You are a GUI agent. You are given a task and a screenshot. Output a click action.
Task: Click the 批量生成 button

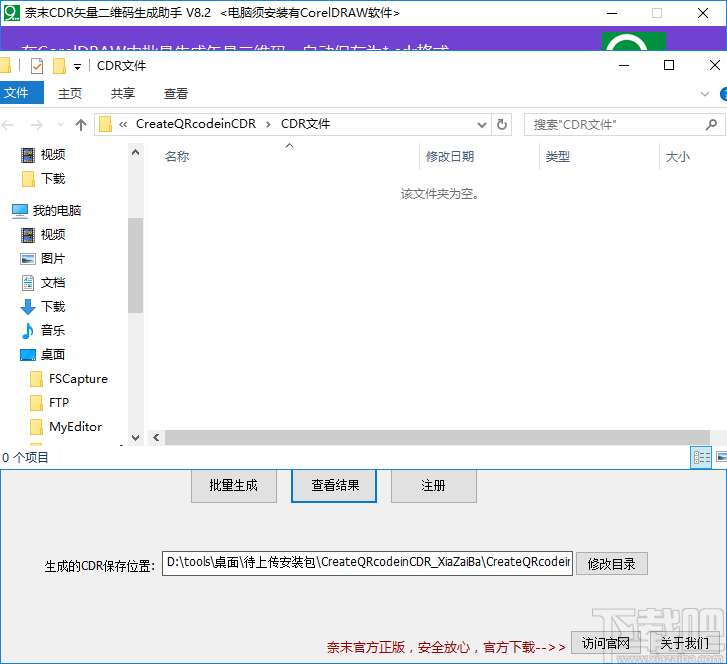click(x=234, y=485)
